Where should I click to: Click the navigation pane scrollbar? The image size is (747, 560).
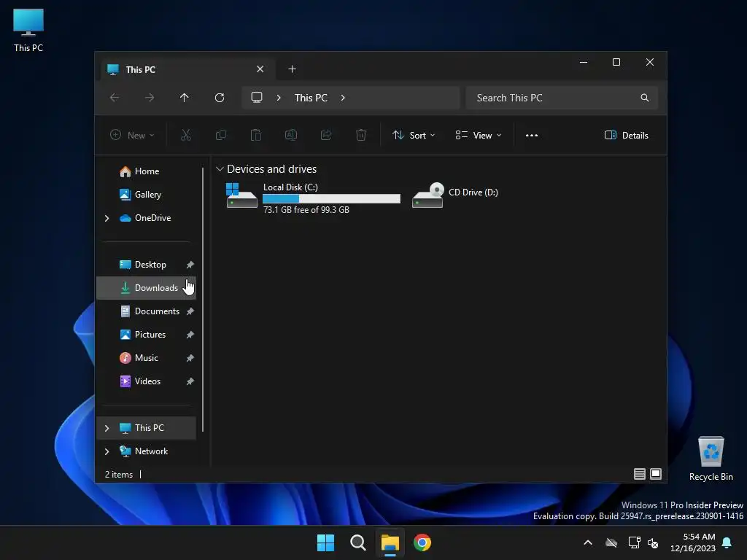[x=203, y=299]
